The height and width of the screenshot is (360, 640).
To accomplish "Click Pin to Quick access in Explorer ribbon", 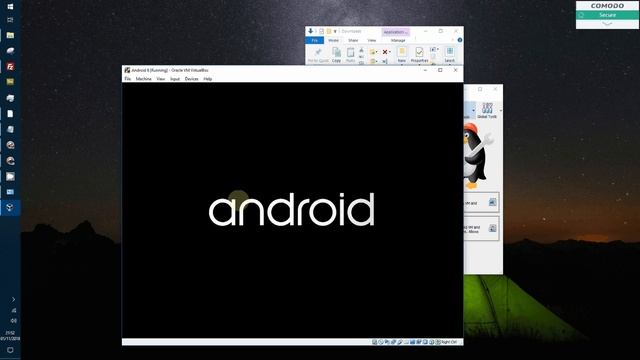I will 318,55.
